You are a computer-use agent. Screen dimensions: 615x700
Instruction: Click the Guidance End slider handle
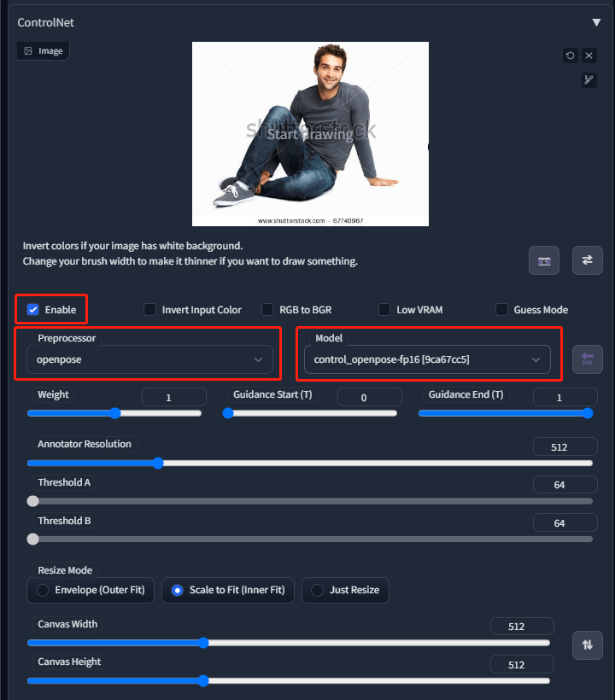(x=588, y=413)
